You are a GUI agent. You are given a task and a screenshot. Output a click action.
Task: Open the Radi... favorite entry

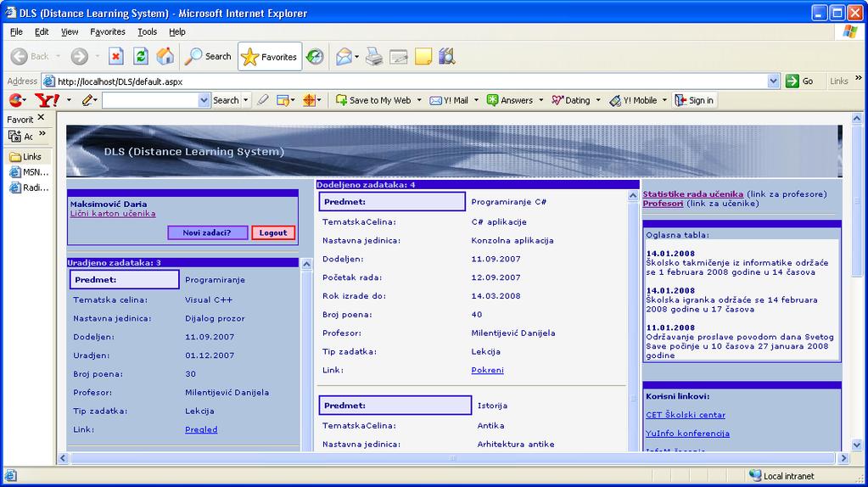pos(29,188)
